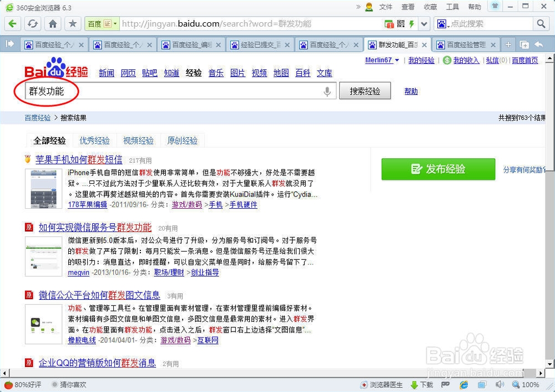Screen dimensions: 555x392
Task: Click the 创业指导 category link
Action: tap(205, 272)
